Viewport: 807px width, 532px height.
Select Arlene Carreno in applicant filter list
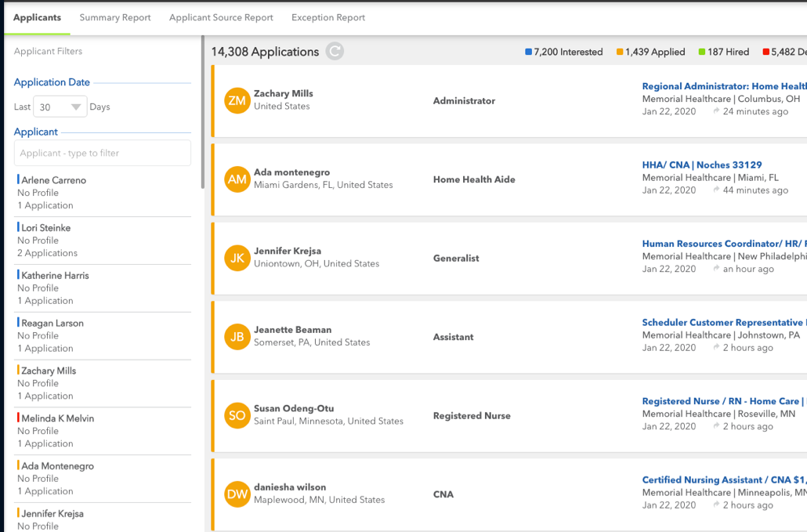click(x=103, y=193)
